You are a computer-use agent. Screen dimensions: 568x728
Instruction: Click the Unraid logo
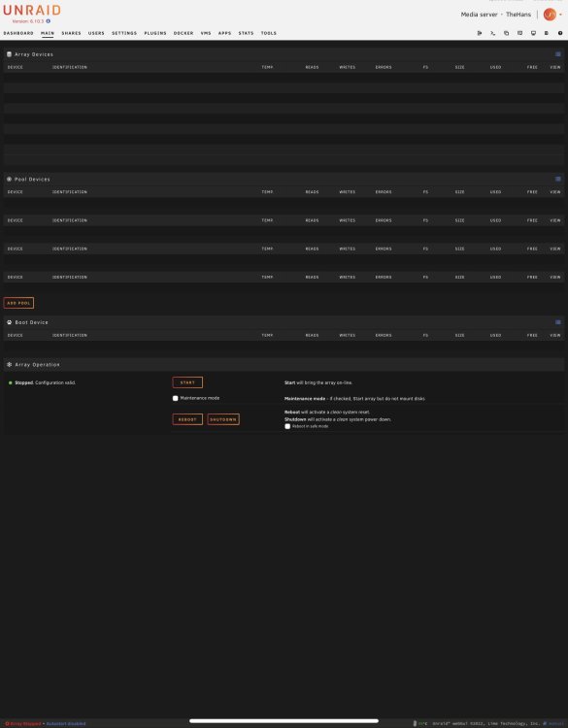(x=32, y=11)
